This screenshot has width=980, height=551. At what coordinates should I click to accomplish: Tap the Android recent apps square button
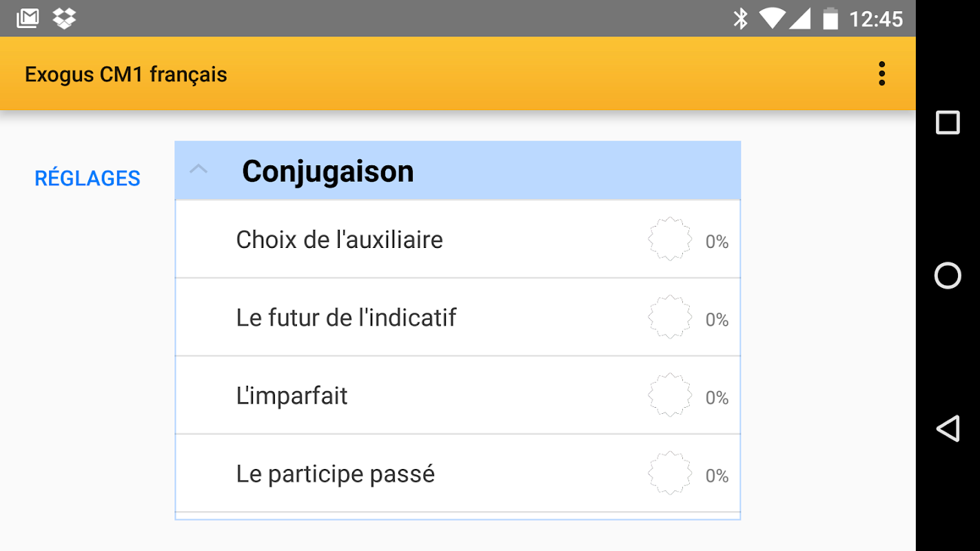click(x=948, y=123)
